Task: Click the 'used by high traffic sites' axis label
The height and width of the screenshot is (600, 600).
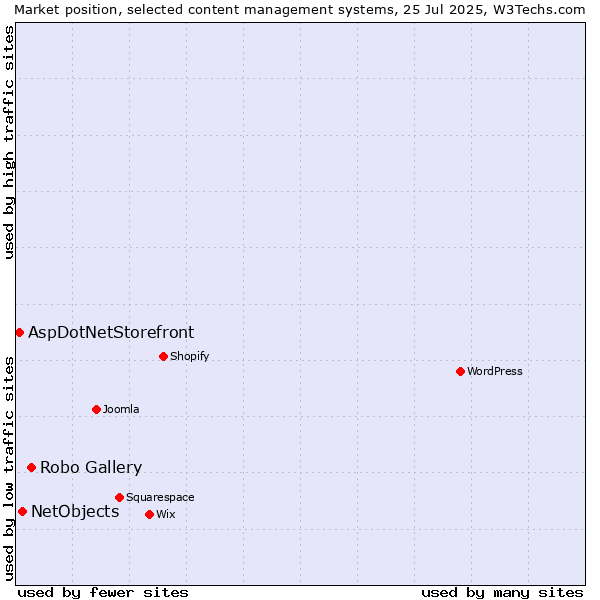Action: (8, 142)
